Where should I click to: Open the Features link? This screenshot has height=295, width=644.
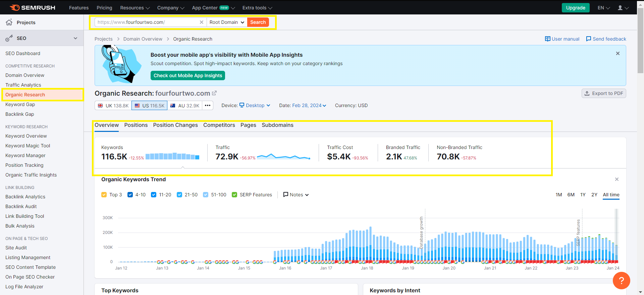pyautogui.click(x=79, y=8)
